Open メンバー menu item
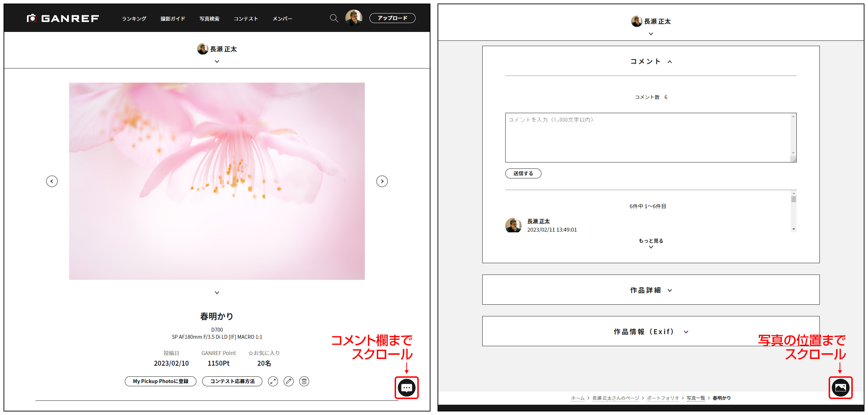Viewport: 868px width, 415px height. (x=282, y=18)
